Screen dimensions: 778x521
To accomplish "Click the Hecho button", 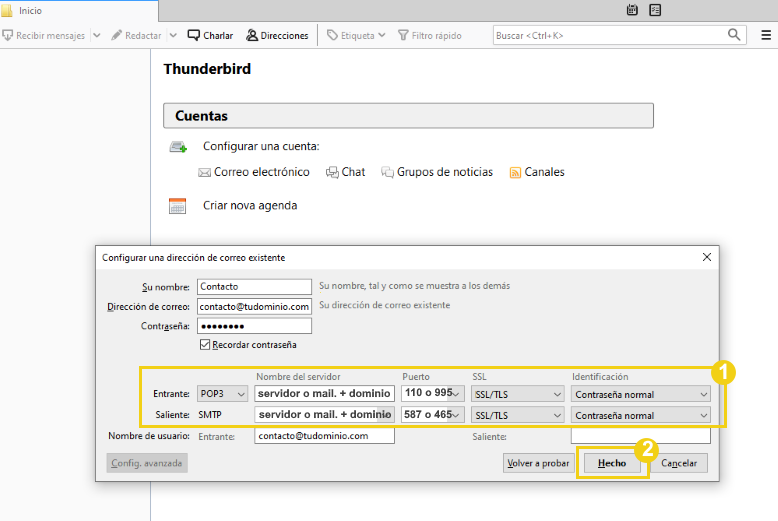I will [612, 463].
